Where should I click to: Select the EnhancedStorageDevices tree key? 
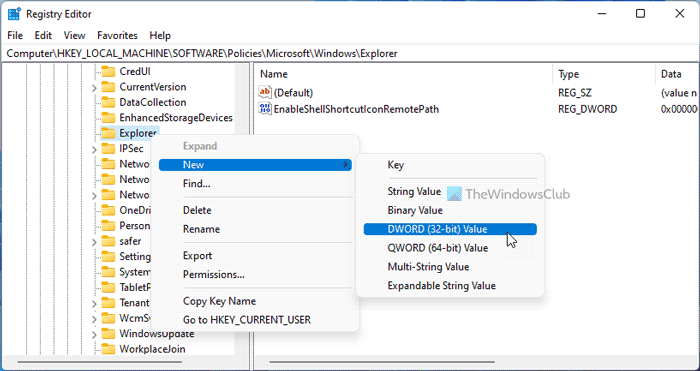click(176, 118)
